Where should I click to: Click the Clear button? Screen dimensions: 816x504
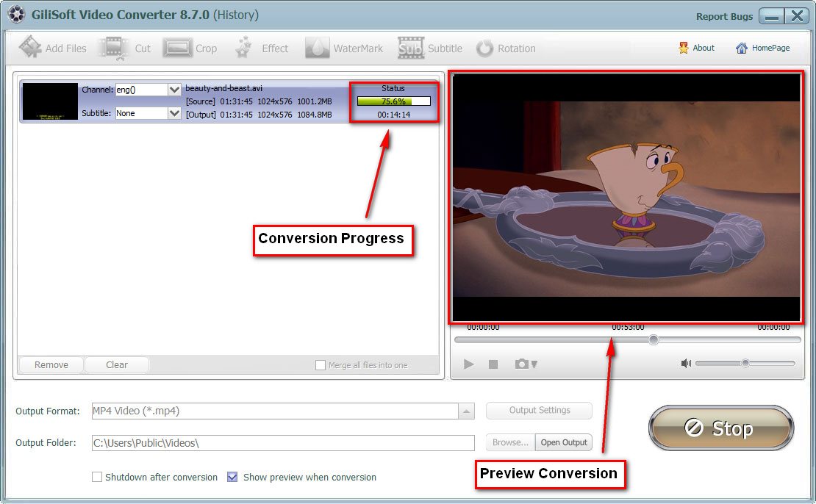(117, 364)
